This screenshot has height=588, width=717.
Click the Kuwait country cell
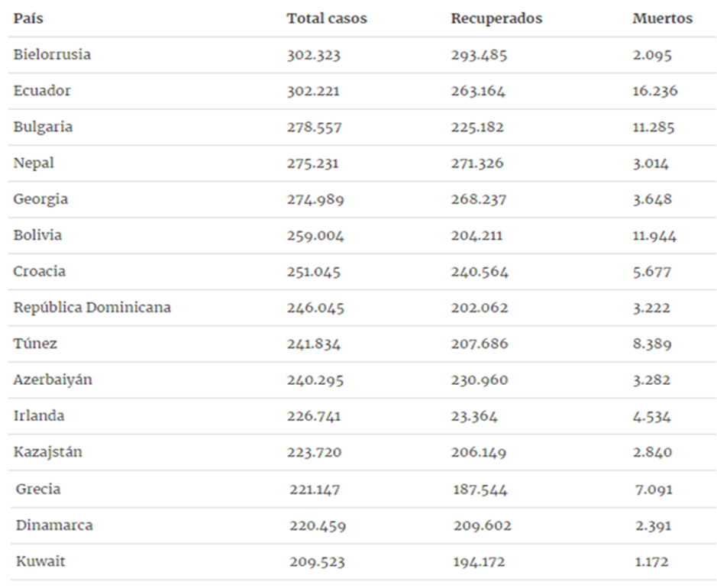coord(40,561)
